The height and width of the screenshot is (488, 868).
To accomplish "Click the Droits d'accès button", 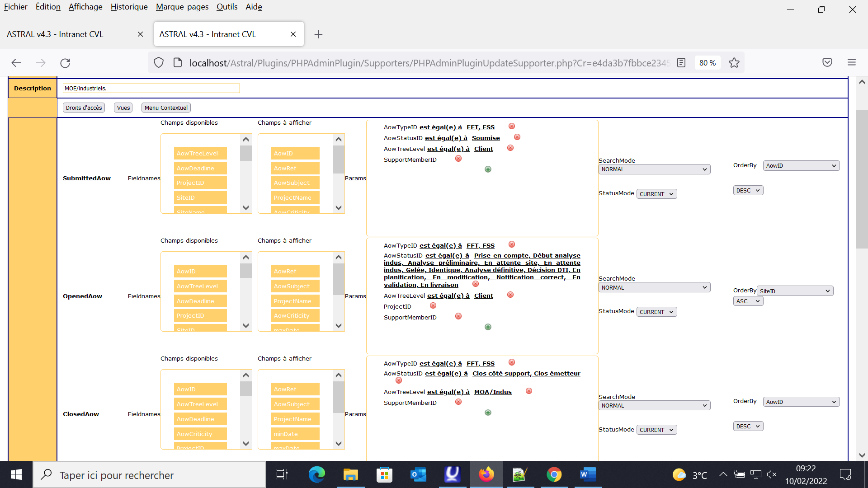I will (84, 108).
